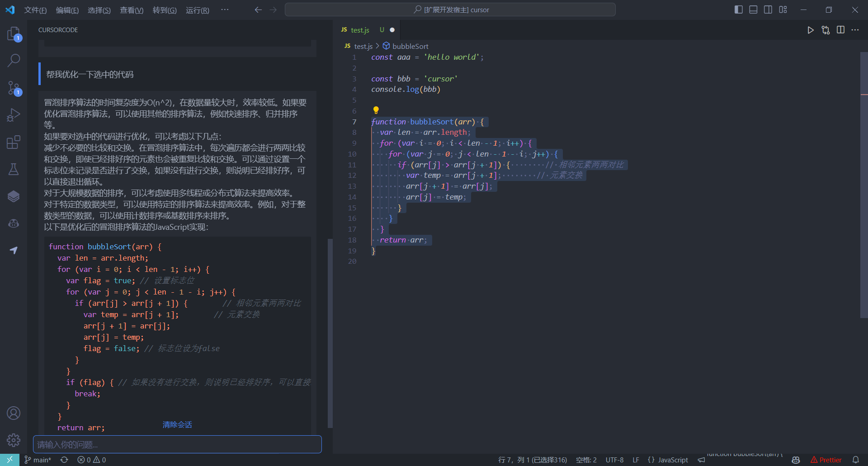Click the question input box

[177, 444]
